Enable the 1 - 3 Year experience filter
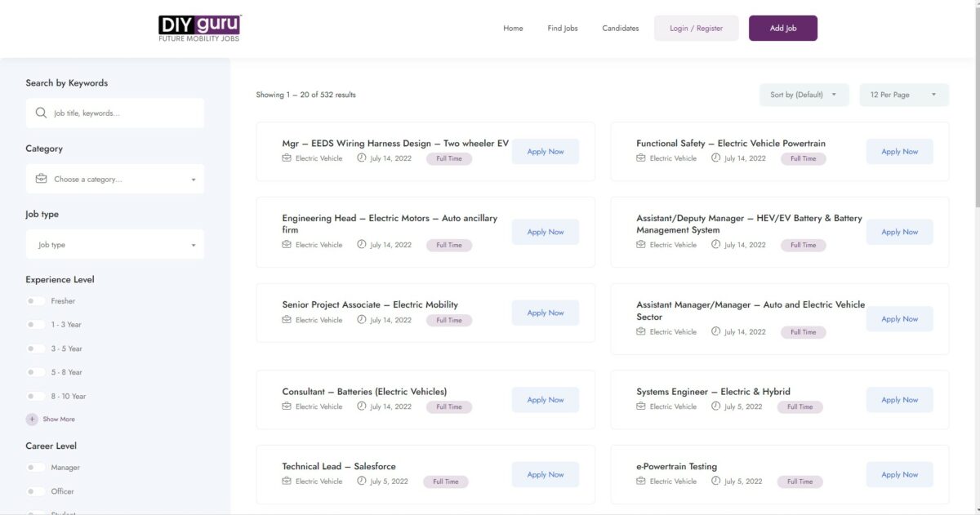 coord(35,325)
